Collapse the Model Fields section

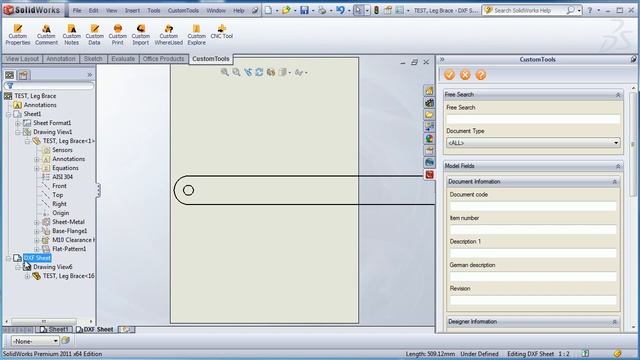[x=618, y=166]
